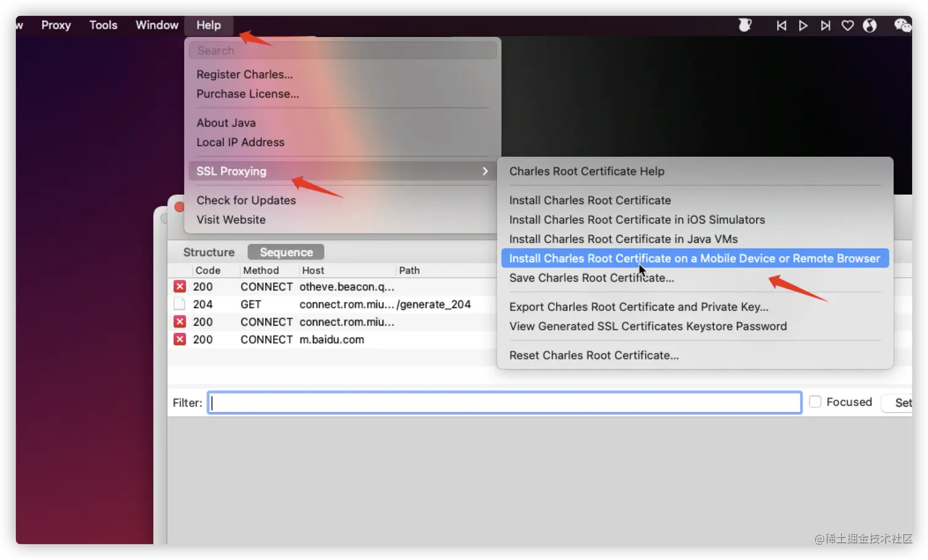The height and width of the screenshot is (560, 928).
Task: Switch to the Sequence view tab
Action: (x=286, y=252)
